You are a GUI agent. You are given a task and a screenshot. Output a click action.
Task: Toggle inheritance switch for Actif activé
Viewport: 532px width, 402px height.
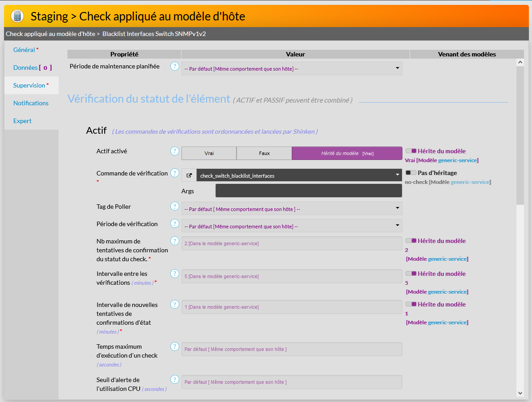coord(411,151)
